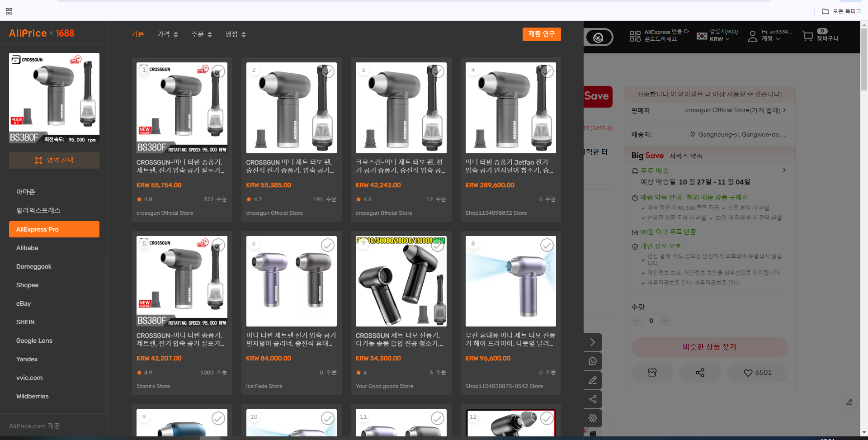Switch to SHEIN source
This screenshot has height=440, width=868.
(x=54, y=322)
